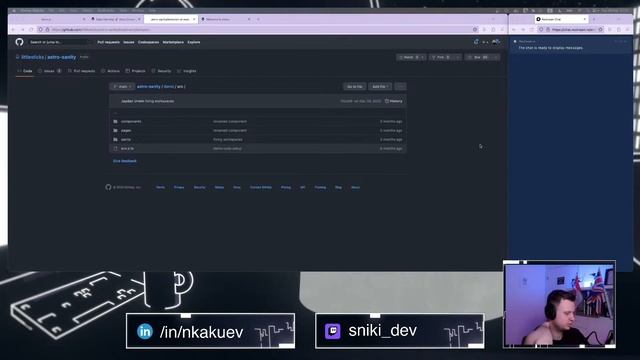Image resolution: width=640 pixels, height=360 pixels.
Task: Click the Give feedback link
Action: 125,161
